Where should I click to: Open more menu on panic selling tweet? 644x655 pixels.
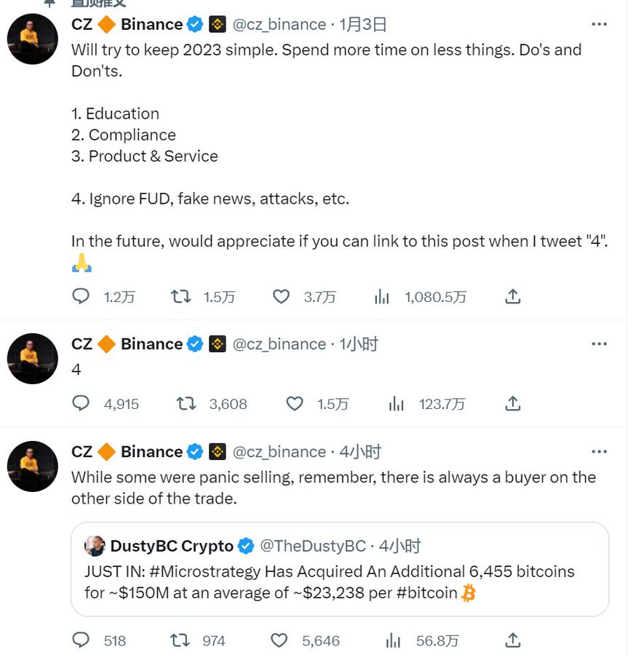pyautogui.click(x=599, y=451)
